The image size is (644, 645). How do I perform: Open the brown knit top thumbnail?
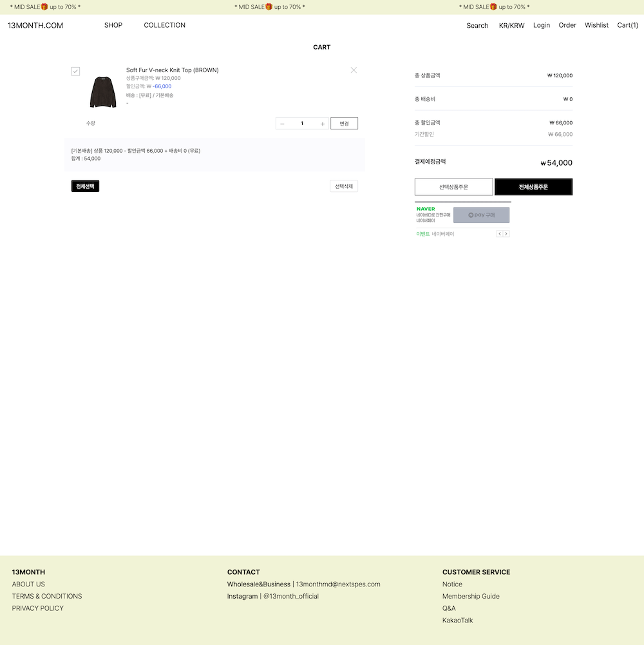[103, 91]
